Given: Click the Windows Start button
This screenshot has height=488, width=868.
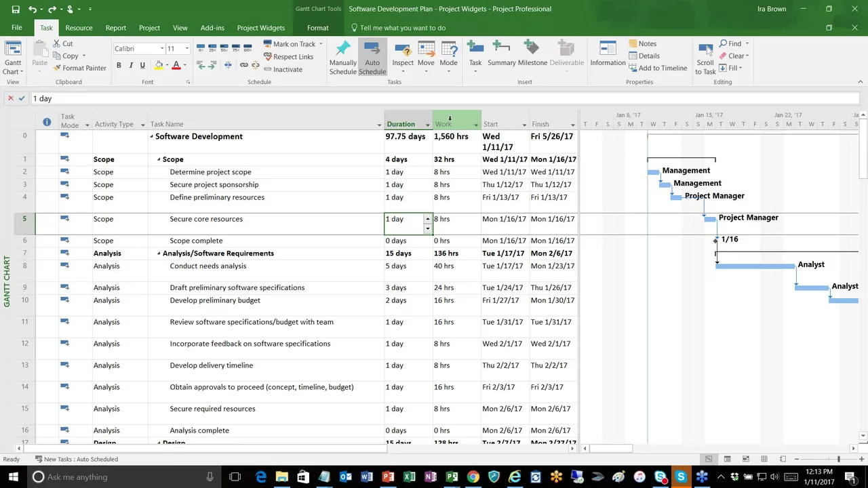Looking at the screenshot, I should click(14, 476).
